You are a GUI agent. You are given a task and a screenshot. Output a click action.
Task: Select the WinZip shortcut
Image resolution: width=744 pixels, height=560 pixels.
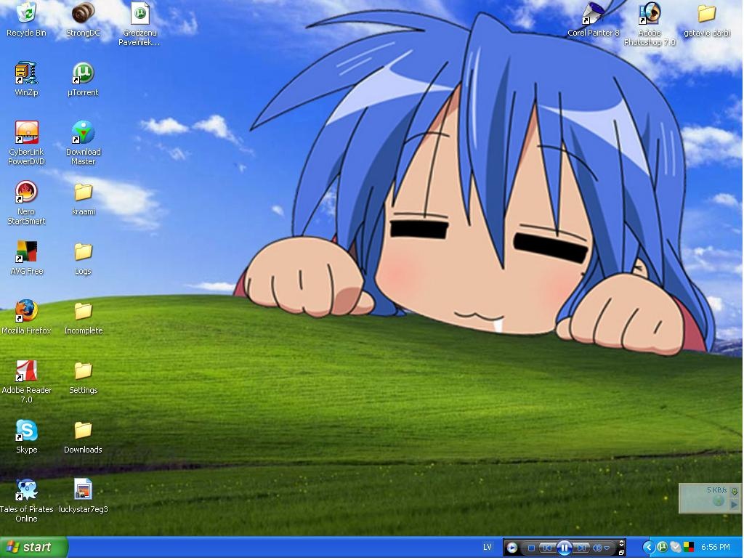tap(26, 80)
